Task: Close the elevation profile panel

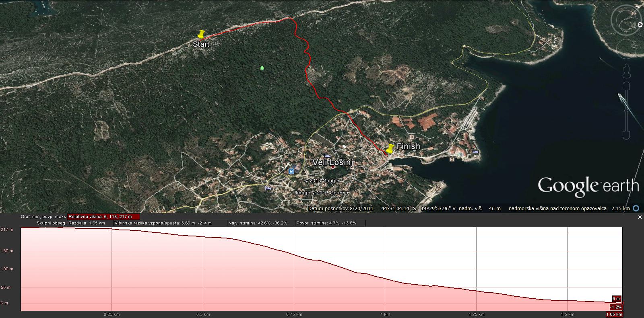Action: point(640,217)
